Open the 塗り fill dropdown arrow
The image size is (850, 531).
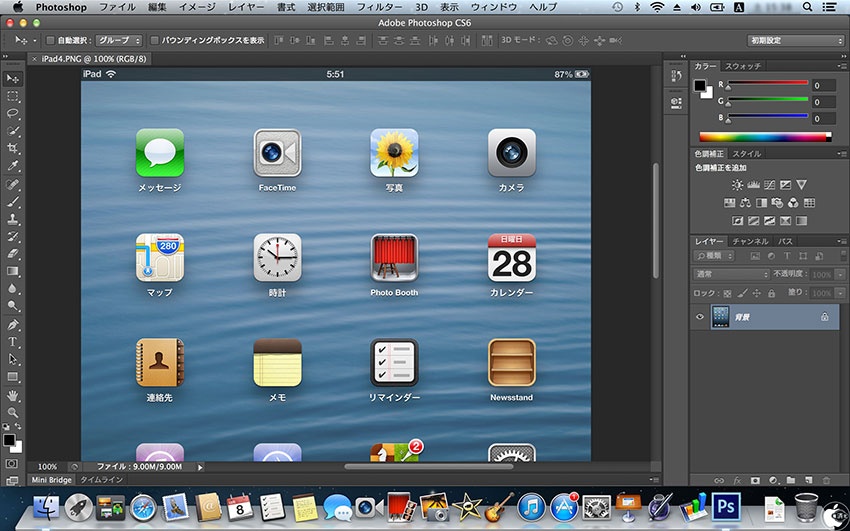click(x=841, y=293)
